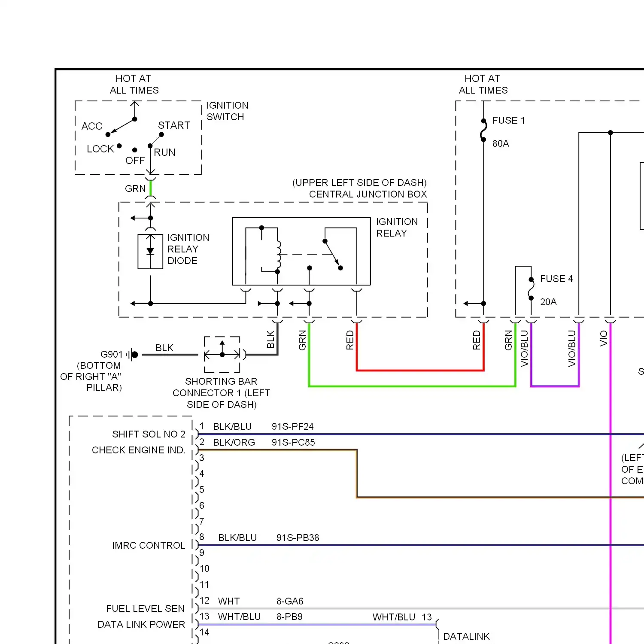Click the G901 ground symbol

pos(133,355)
